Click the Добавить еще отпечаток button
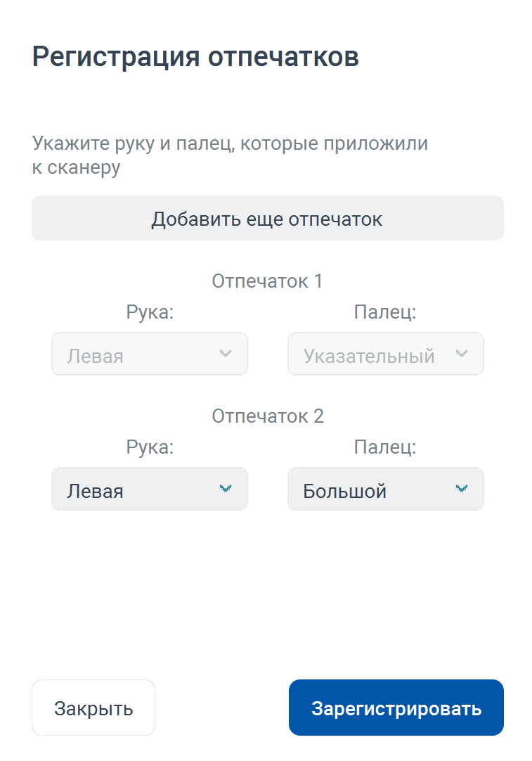 pyautogui.click(x=268, y=218)
